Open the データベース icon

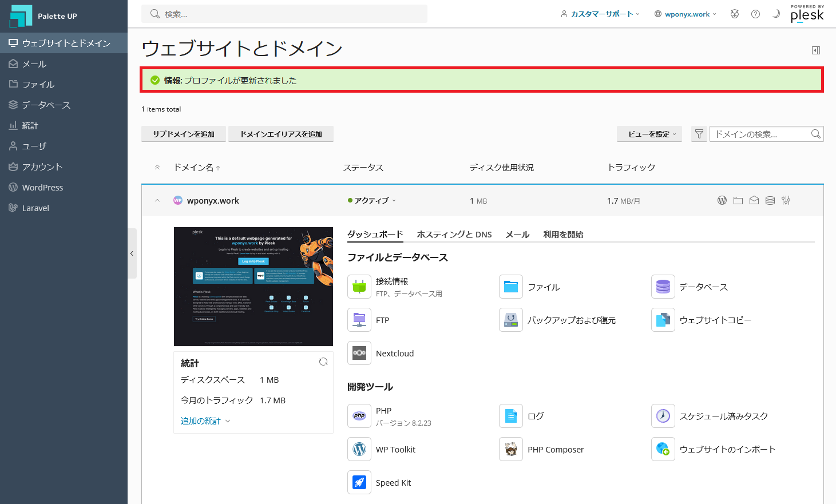tap(663, 287)
